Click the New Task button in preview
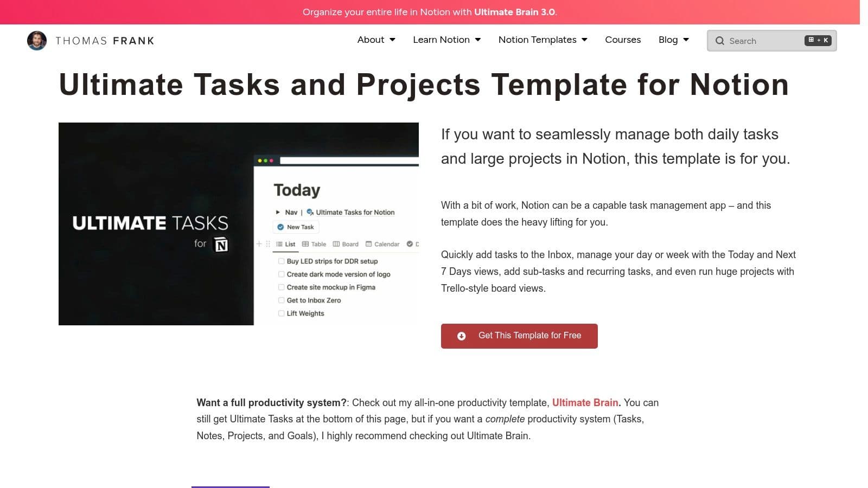Image resolution: width=868 pixels, height=488 pixels. 296,227
